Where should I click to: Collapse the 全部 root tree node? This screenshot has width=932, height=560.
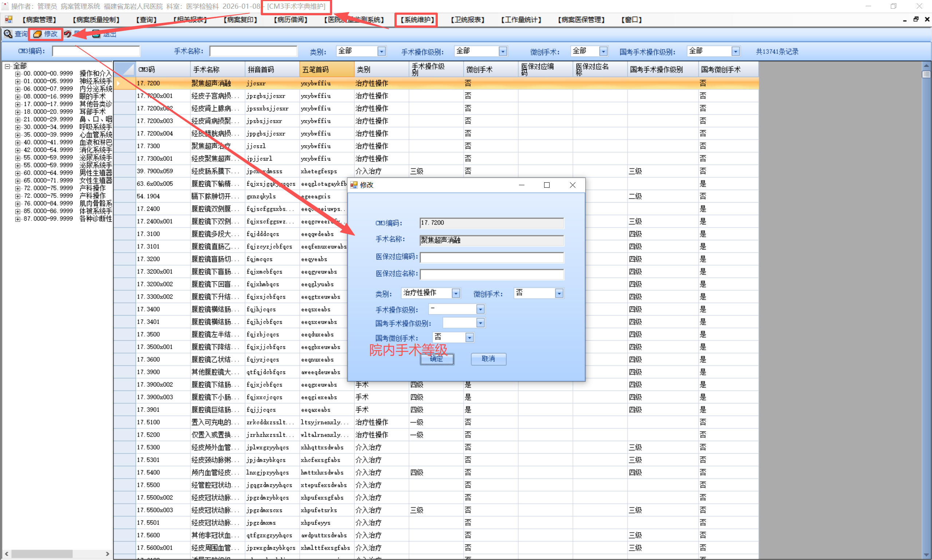(7, 67)
